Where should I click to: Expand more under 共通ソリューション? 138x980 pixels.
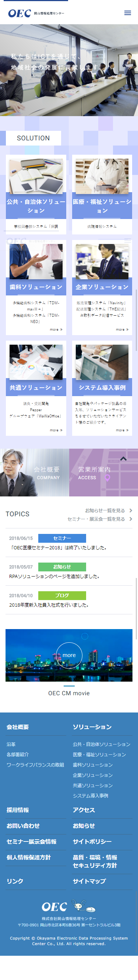(x=56, y=430)
